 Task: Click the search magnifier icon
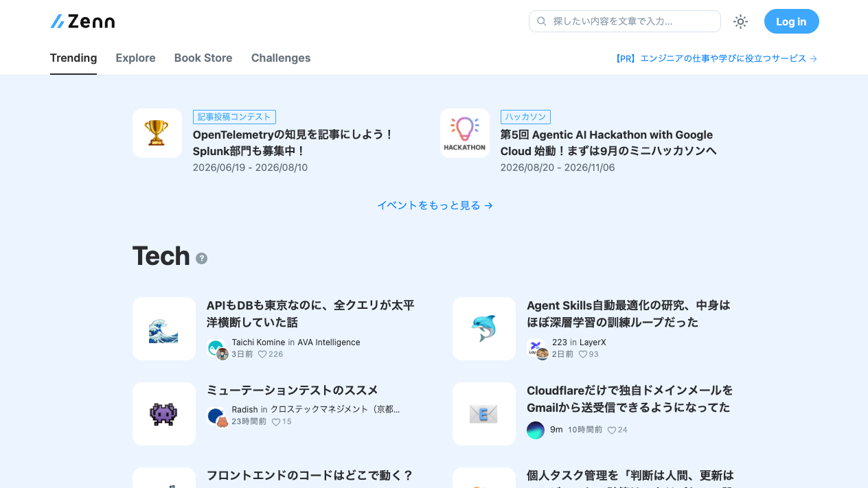(x=541, y=21)
